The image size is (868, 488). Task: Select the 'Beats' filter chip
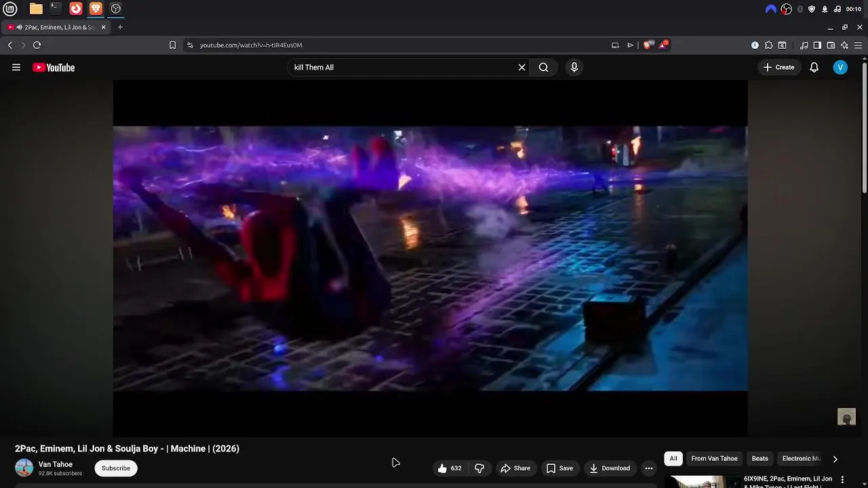pyautogui.click(x=760, y=459)
